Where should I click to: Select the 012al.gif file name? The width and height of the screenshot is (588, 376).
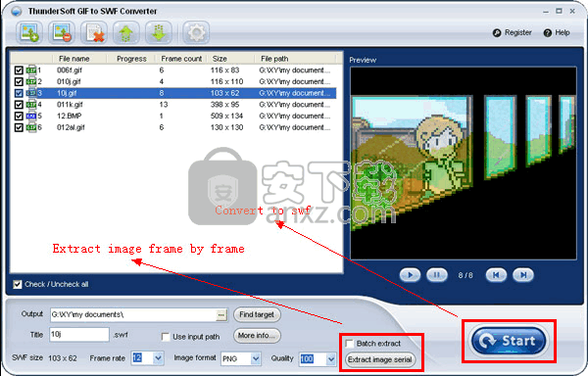click(x=71, y=127)
